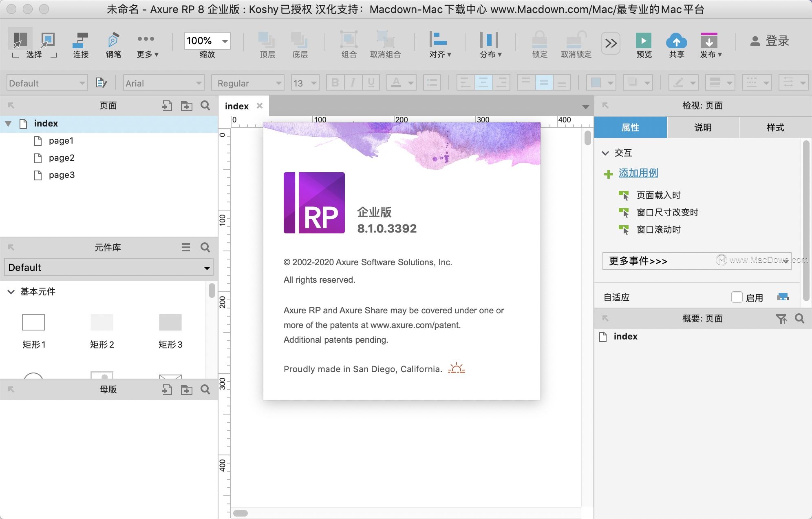Select page3 in the page tree
812x519 pixels.
click(62, 175)
